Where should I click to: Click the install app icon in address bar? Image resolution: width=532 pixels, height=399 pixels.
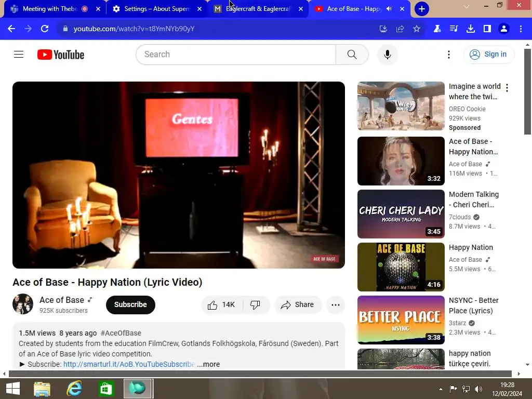383,29
